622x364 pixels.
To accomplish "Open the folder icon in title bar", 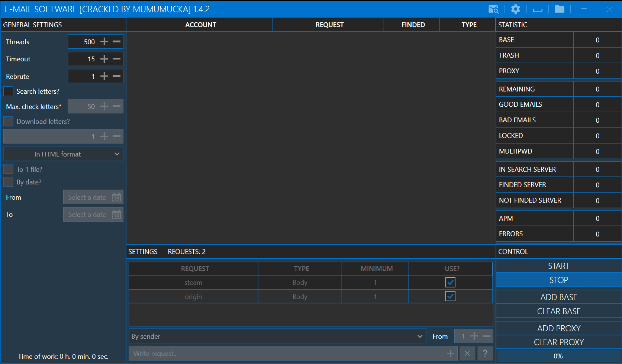I will pyautogui.click(x=559, y=9).
